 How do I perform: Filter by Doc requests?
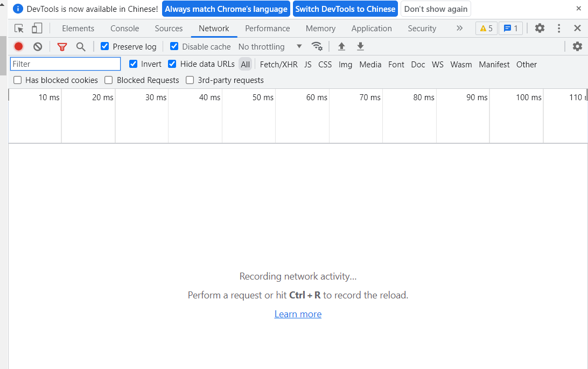(418, 64)
